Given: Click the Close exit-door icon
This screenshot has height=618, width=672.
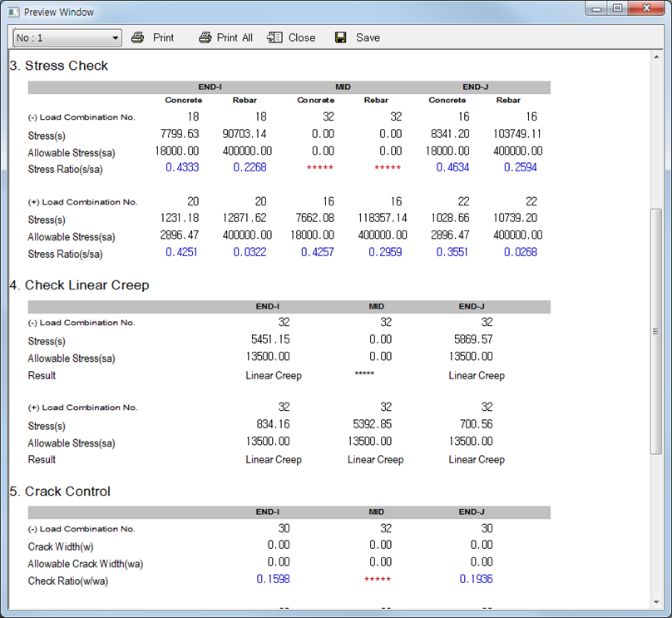Looking at the screenshot, I should pos(274,37).
